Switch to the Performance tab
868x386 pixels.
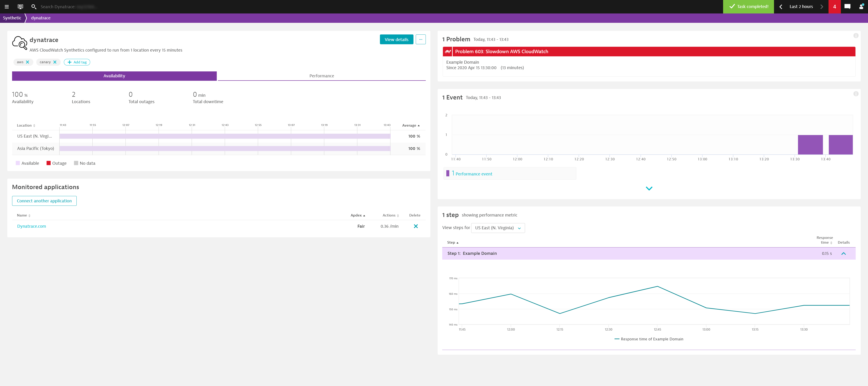(x=322, y=76)
